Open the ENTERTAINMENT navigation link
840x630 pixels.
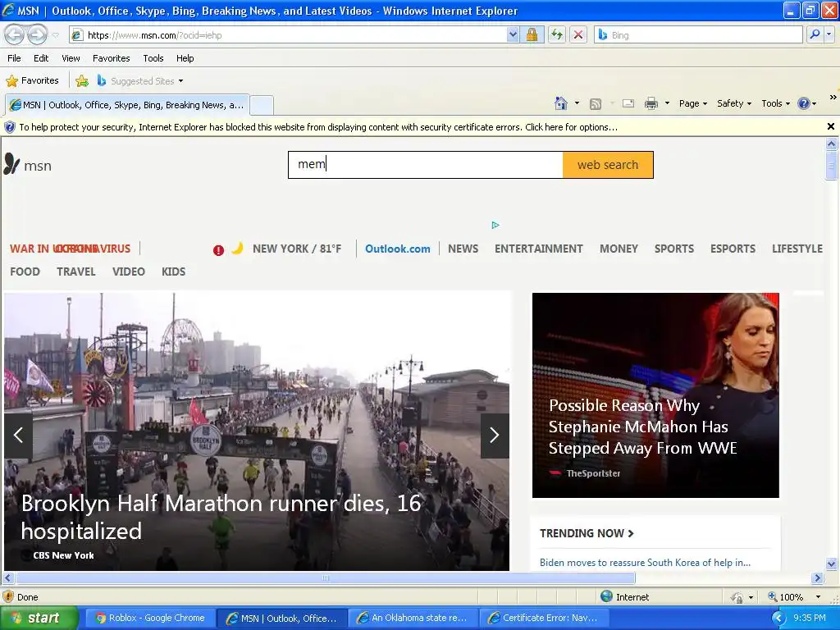(538, 249)
